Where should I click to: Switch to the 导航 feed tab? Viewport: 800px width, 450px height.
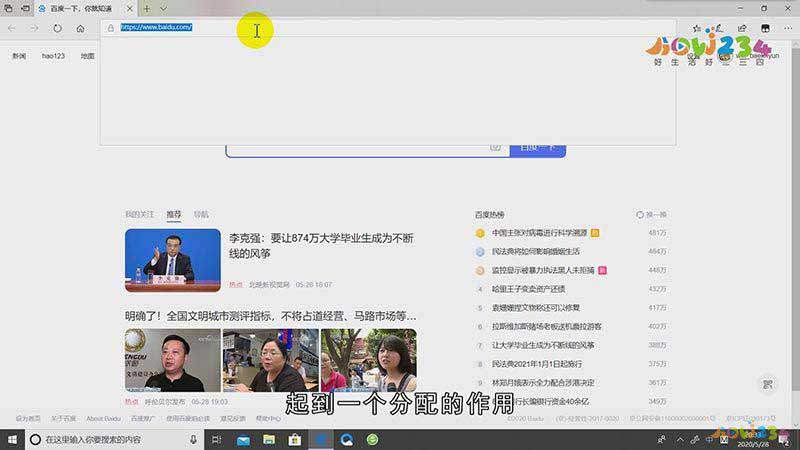click(x=201, y=215)
